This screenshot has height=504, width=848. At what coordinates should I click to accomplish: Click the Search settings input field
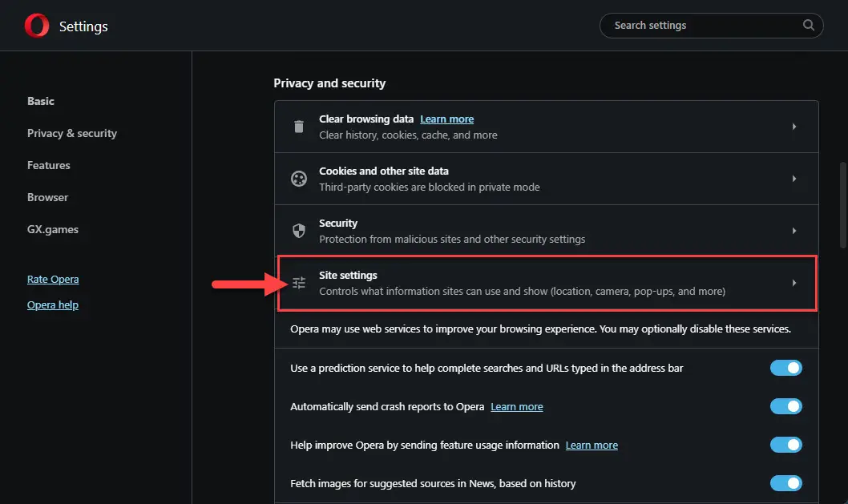click(711, 26)
